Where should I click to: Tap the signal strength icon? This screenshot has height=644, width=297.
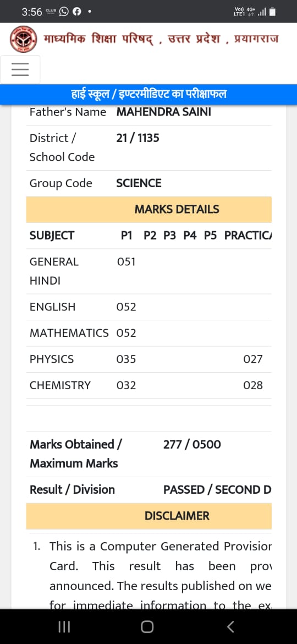click(262, 12)
